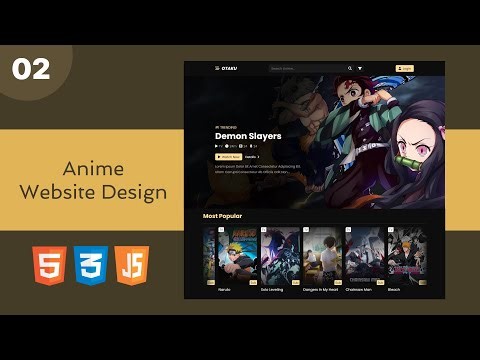The height and width of the screenshot is (360, 480).
Task: Open the Details link
Action: pyautogui.click(x=252, y=157)
